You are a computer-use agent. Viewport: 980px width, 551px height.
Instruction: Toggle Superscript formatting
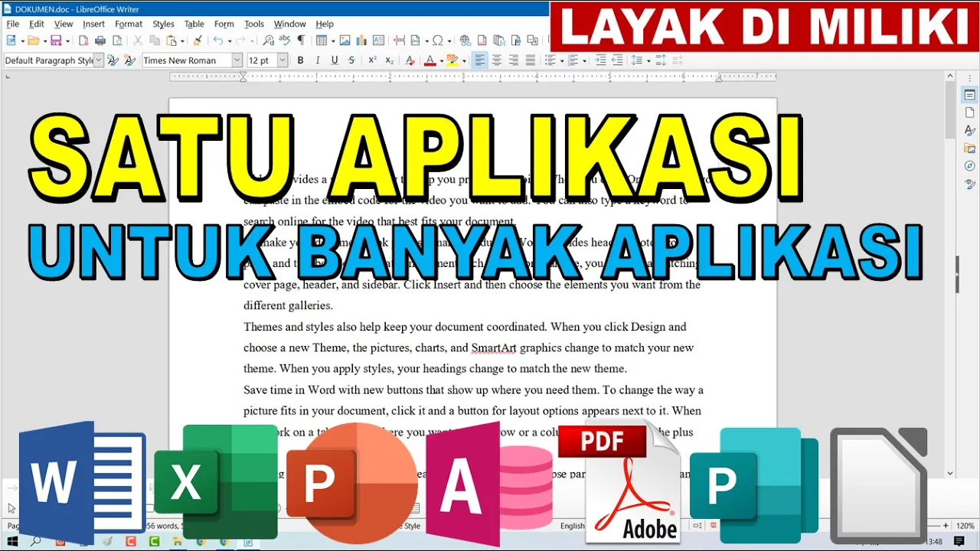pos(372,60)
